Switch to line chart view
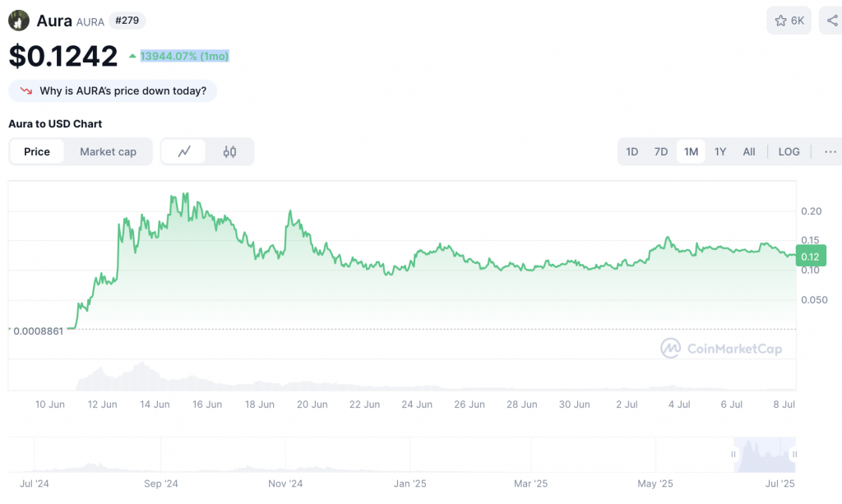The width and height of the screenshot is (842, 504). pos(184,152)
